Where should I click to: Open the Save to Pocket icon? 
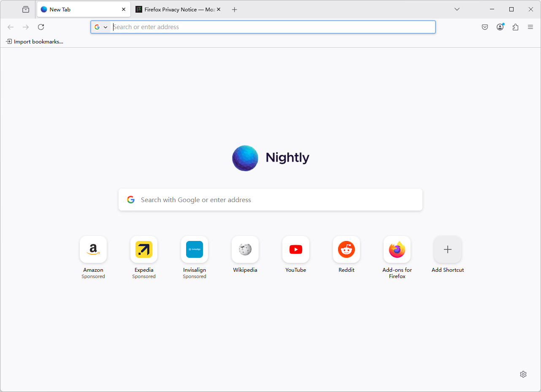coord(485,27)
